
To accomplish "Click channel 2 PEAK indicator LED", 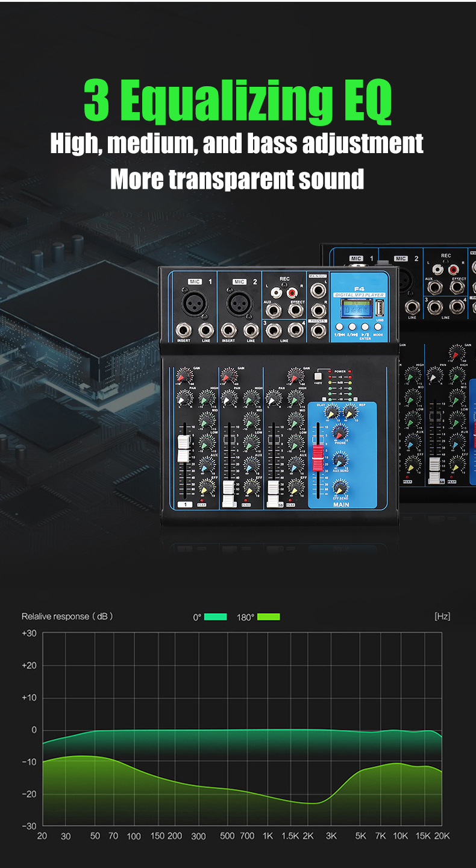I will tap(246, 500).
